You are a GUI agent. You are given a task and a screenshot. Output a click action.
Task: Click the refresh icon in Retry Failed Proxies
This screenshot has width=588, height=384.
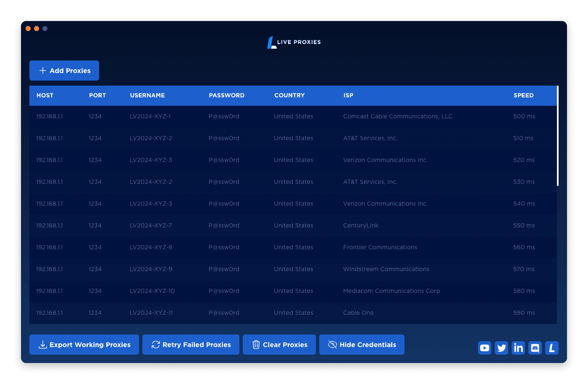click(x=155, y=345)
